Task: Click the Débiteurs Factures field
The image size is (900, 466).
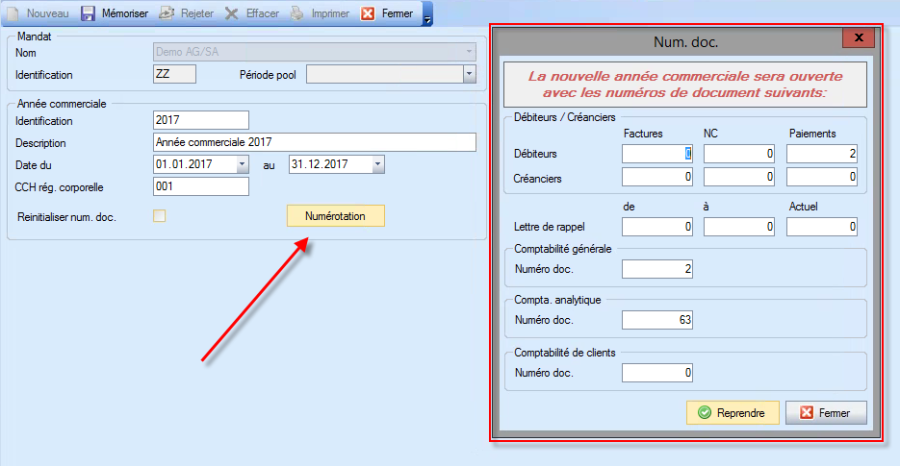Action: (x=657, y=154)
